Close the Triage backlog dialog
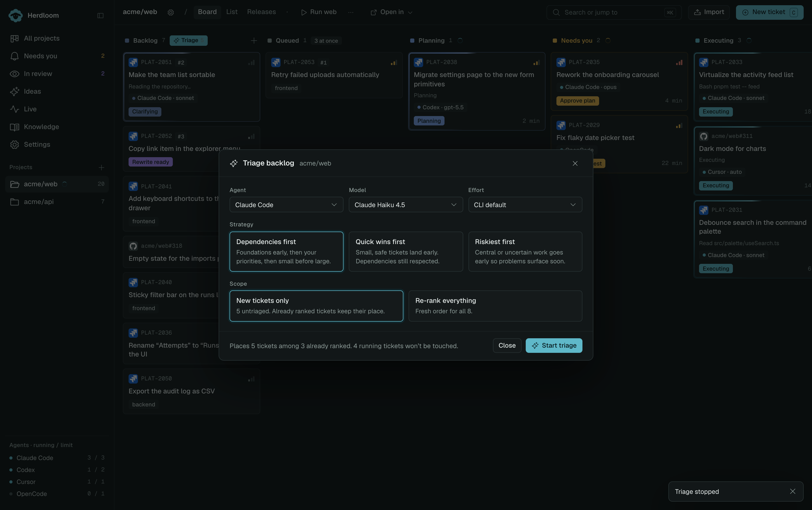The image size is (812, 510). pyautogui.click(x=575, y=163)
